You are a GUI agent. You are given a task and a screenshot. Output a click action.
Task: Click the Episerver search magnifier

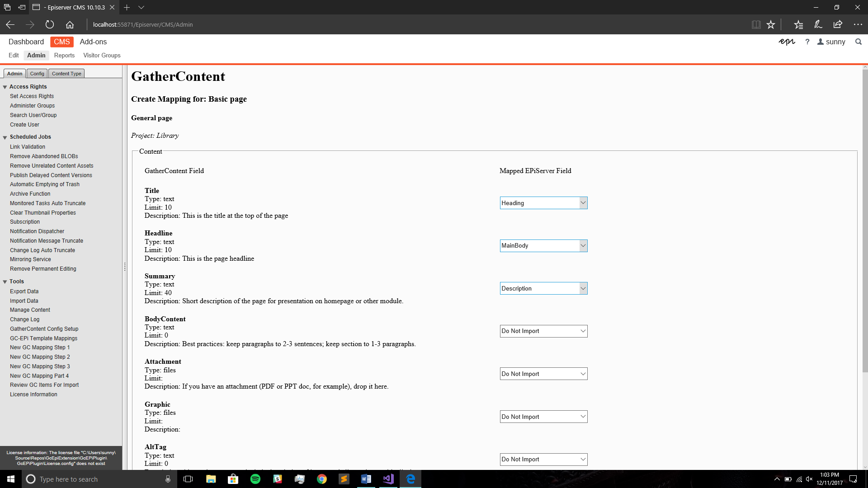coord(859,42)
